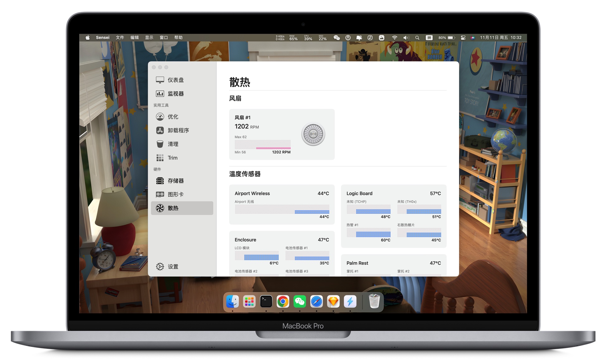Screen dimensions: 607x364
Task: Open Launchpad from the Dock
Action: click(249, 301)
